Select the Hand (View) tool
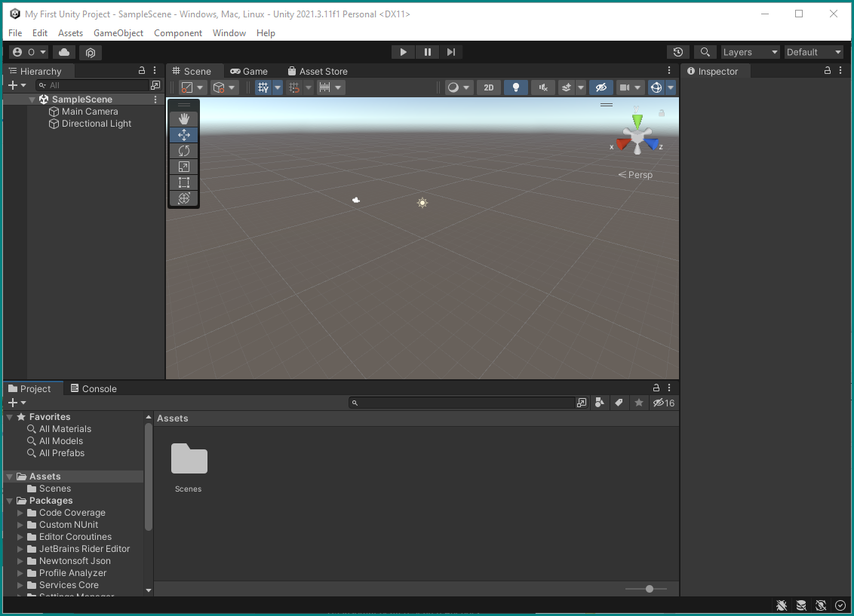The image size is (854, 616). point(184,118)
